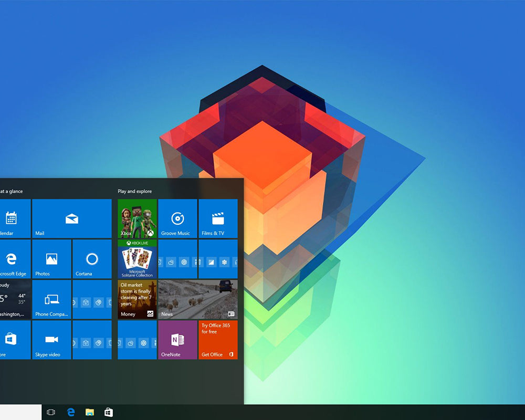Open the Groove Music tile
525x420 pixels.
coord(177,219)
